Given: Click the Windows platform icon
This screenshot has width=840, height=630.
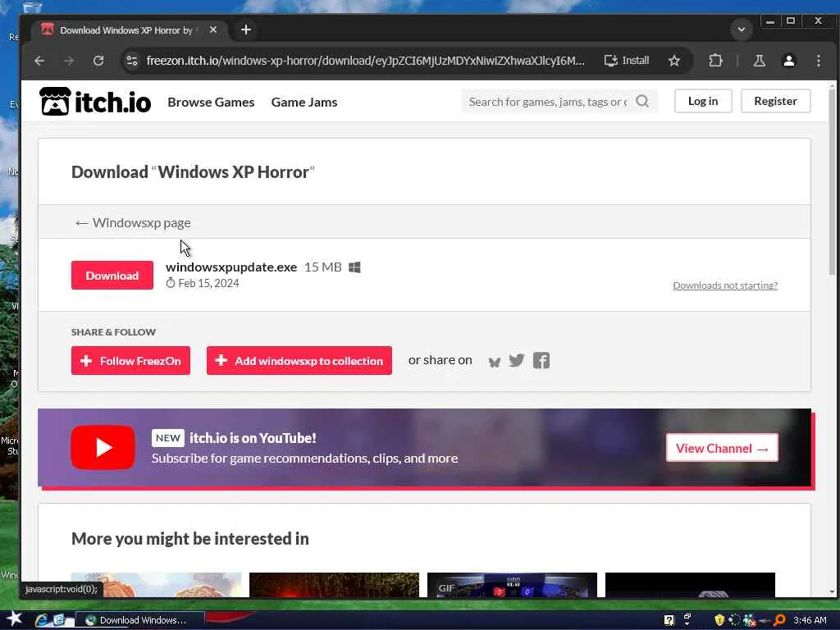Looking at the screenshot, I should (x=354, y=267).
